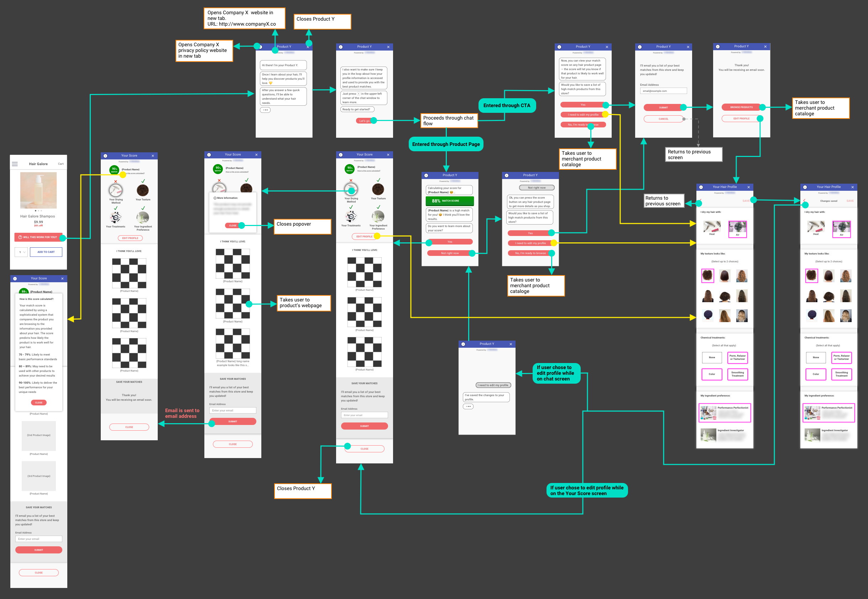Click EDIT PROFILE on "Thank you!" Your Score screen
This screenshot has height=599, width=868.
pyautogui.click(x=130, y=238)
